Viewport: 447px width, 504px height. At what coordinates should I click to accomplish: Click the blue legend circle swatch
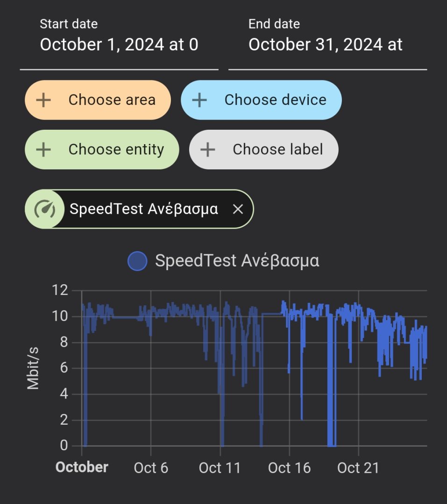pyautogui.click(x=137, y=261)
